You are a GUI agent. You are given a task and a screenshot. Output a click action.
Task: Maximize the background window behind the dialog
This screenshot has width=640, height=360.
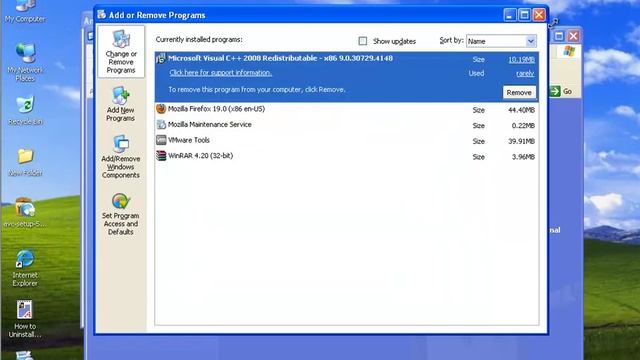point(559,36)
